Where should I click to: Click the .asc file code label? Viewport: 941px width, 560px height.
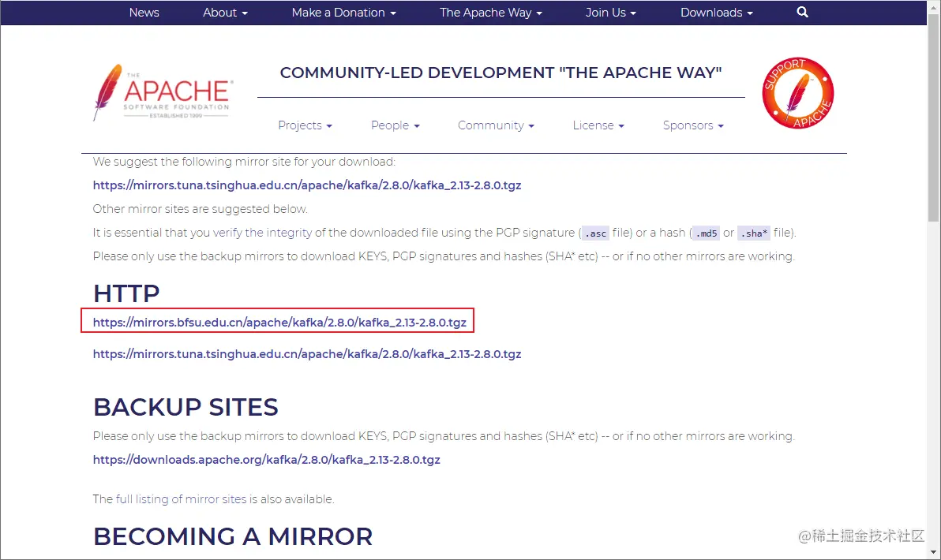click(595, 233)
